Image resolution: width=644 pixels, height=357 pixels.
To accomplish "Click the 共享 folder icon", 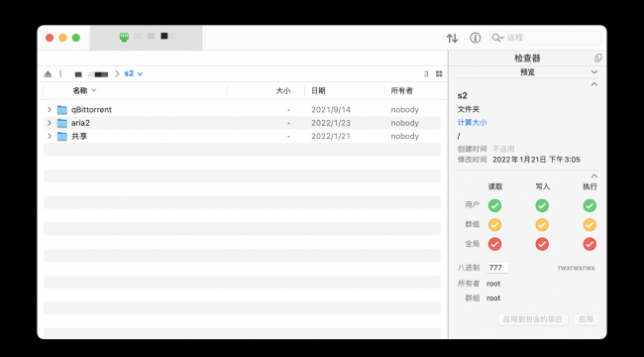I will (x=62, y=136).
